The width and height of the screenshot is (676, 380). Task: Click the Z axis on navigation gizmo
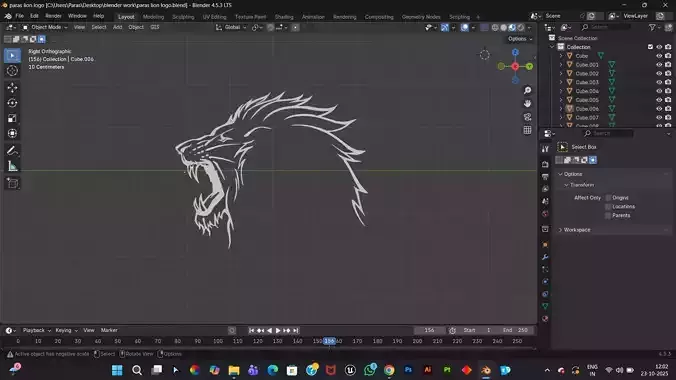(x=515, y=52)
